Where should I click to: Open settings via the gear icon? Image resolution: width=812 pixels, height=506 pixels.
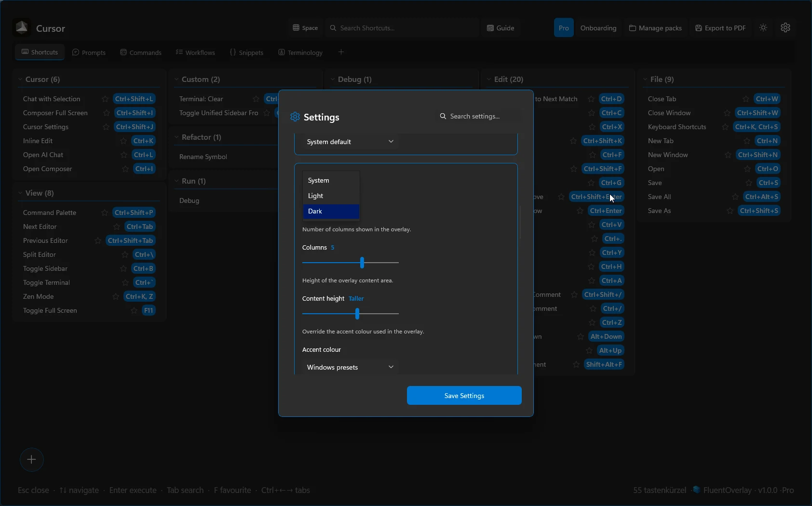(x=785, y=27)
